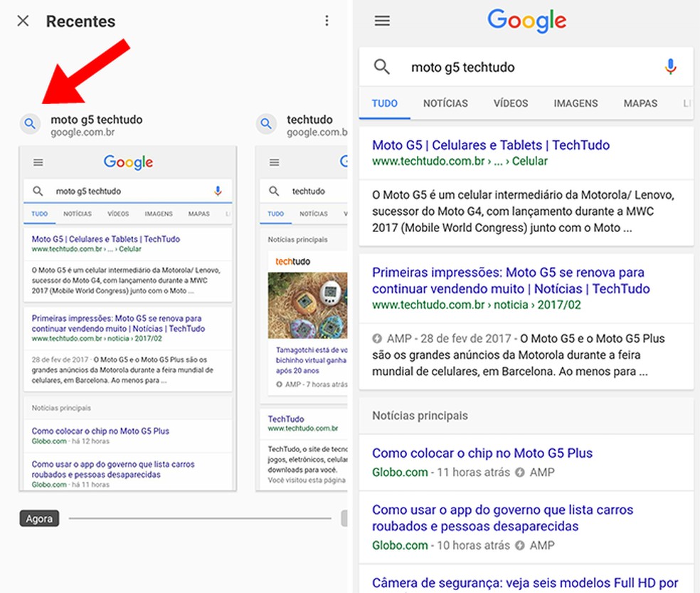Click the Globo.com source under the governo app article

point(400,545)
